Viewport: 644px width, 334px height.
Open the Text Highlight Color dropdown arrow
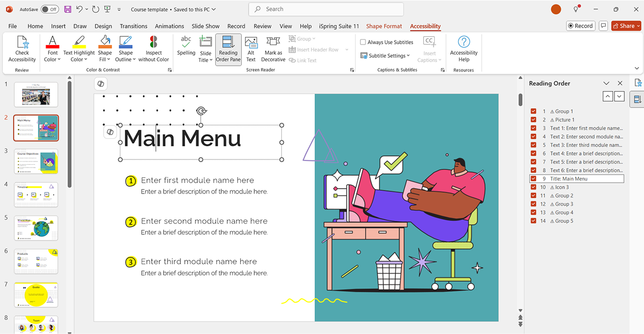pyautogui.click(x=86, y=60)
